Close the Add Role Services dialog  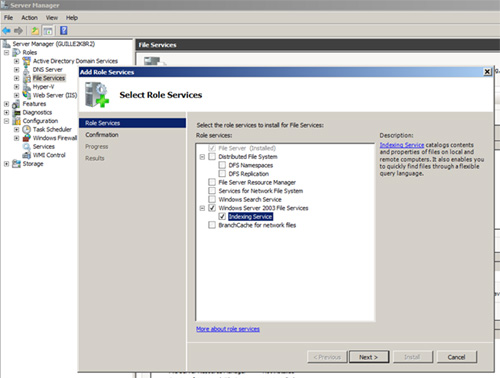487,72
